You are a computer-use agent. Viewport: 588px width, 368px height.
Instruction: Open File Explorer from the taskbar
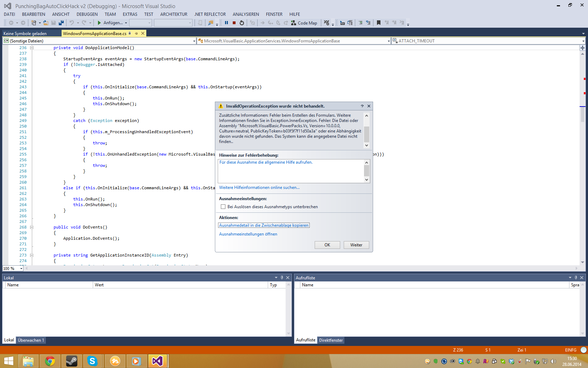click(28, 361)
